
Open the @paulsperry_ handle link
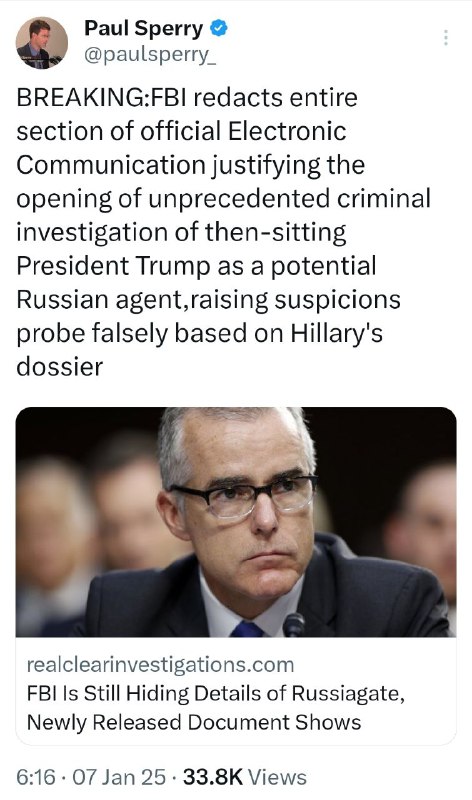coord(150,55)
